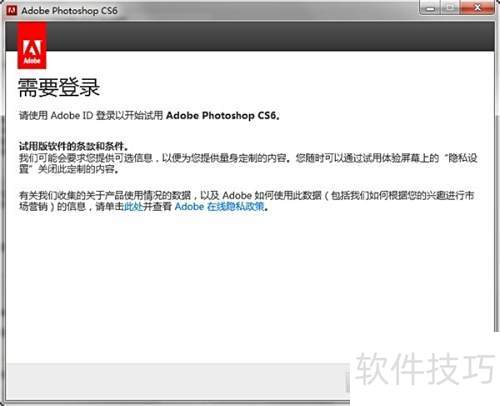Viewport: 500px width, 406px height.
Task: Close the Adobe Photoshop CS6 window
Action: click(478, 8)
